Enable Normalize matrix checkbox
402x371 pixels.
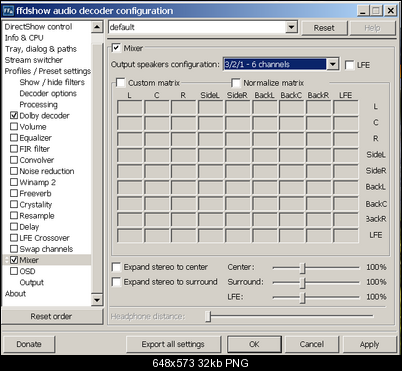(x=235, y=83)
